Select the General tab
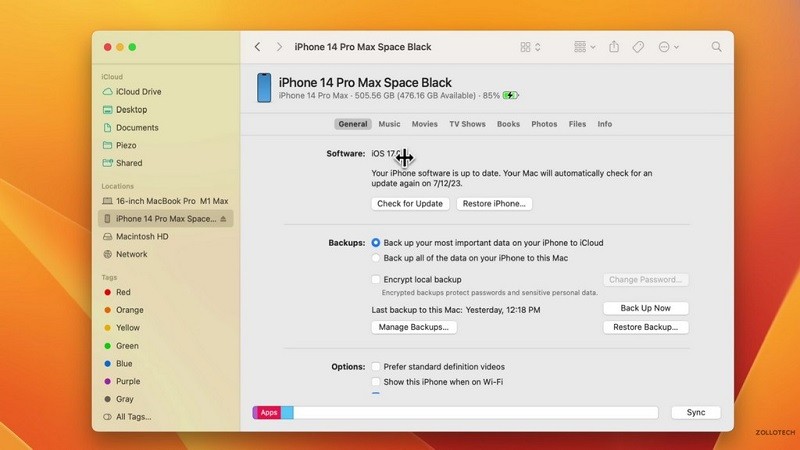 [353, 124]
